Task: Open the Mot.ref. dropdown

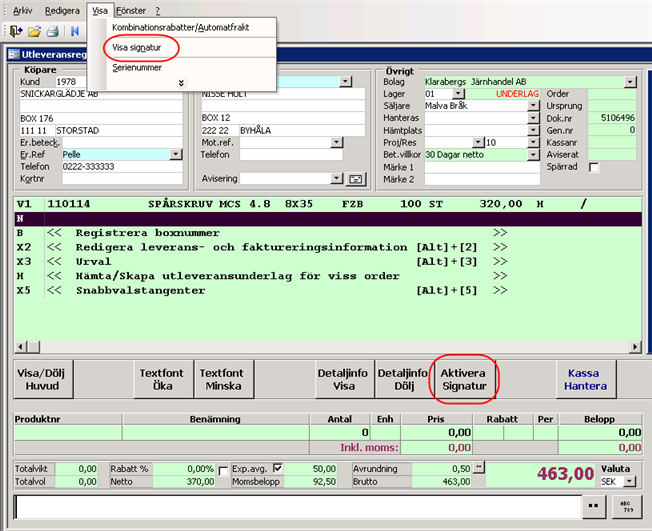Action: [337, 143]
